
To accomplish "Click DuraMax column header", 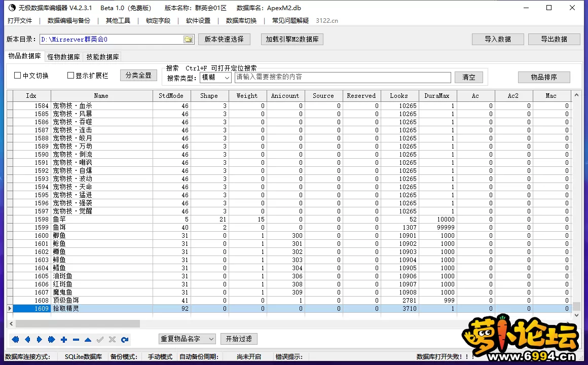I will click(x=437, y=96).
